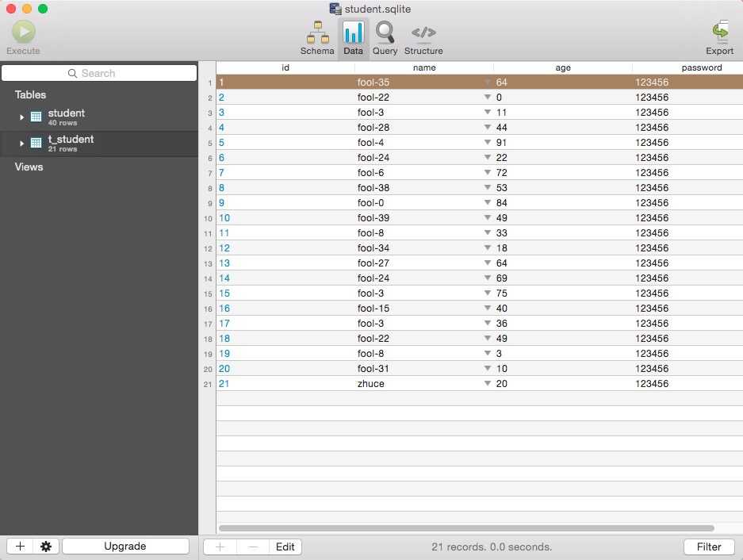The image size is (743, 560).
Task: Click the horizontal scrollbar below the table
Action: click(x=466, y=528)
